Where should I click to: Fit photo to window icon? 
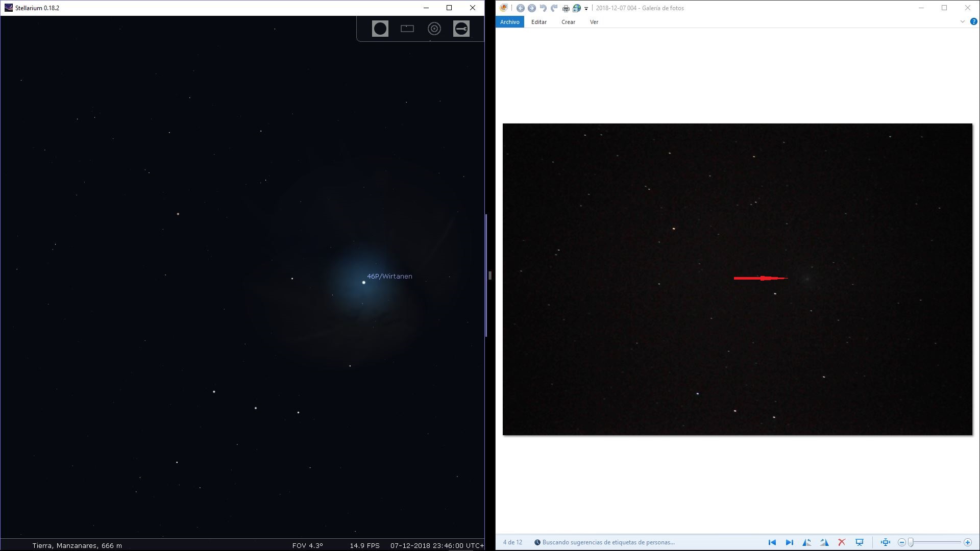point(886,542)
